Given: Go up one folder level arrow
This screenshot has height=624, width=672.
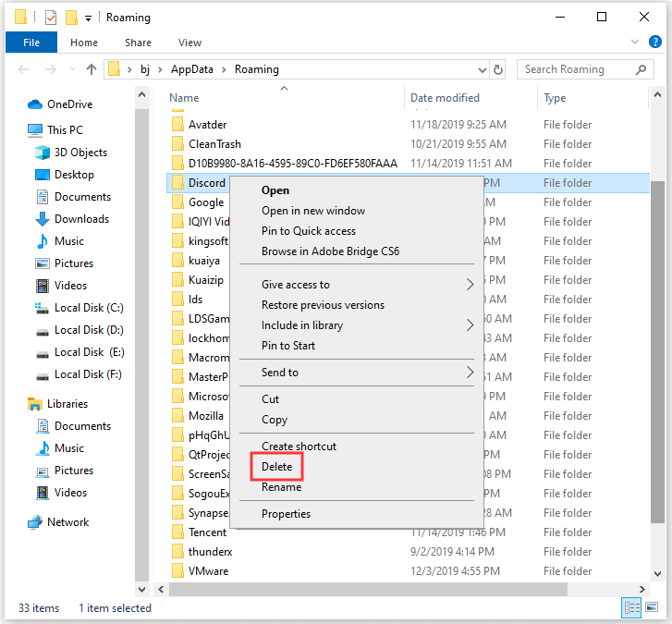Looking at the screenshot, I should click(92, 69).
